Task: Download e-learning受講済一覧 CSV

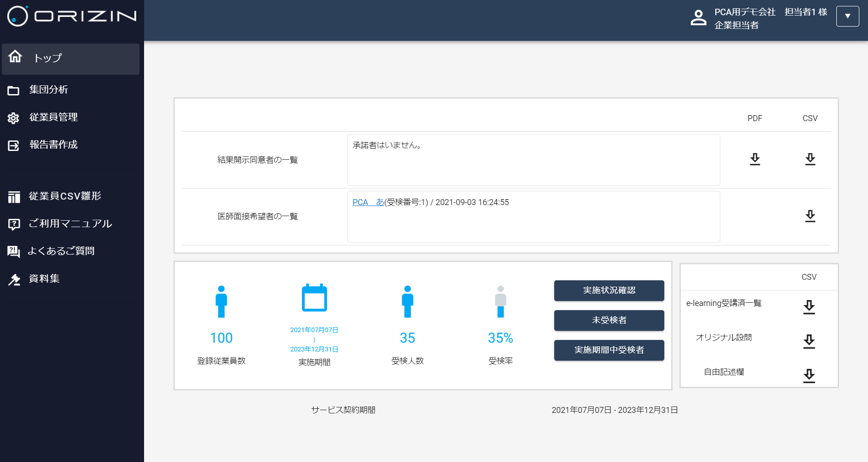Action: coord(809,307)
